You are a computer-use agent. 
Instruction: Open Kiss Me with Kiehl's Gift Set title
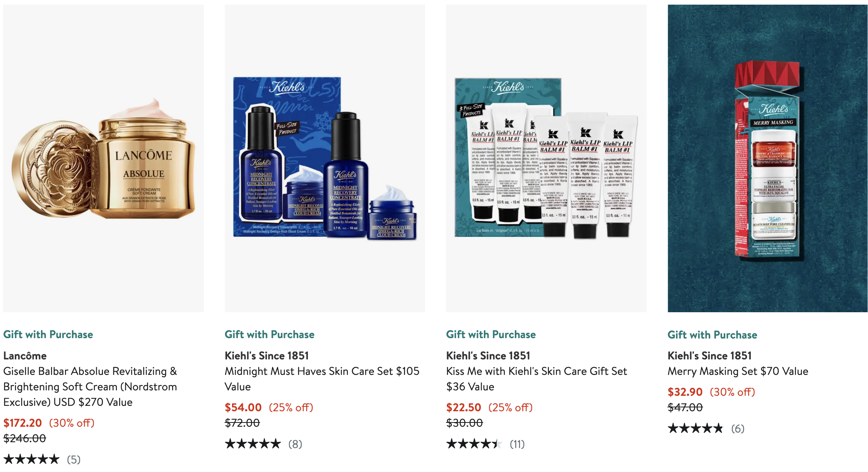point(537,379)
